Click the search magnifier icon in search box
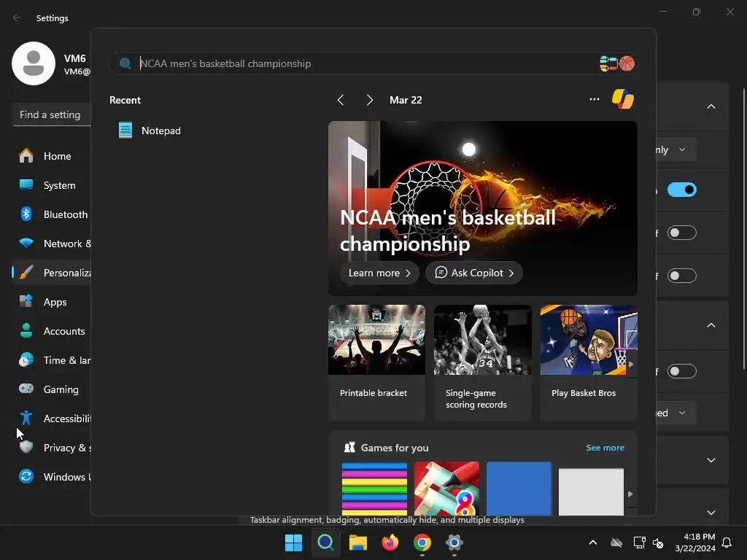The image size is (747, 560). [x=125, y=63]
